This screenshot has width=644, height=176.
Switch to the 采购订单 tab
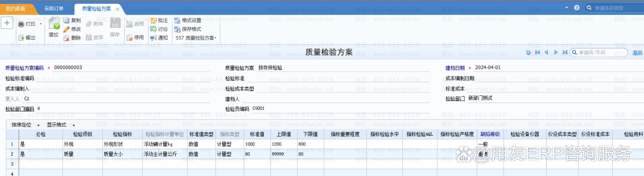[54, 9]
